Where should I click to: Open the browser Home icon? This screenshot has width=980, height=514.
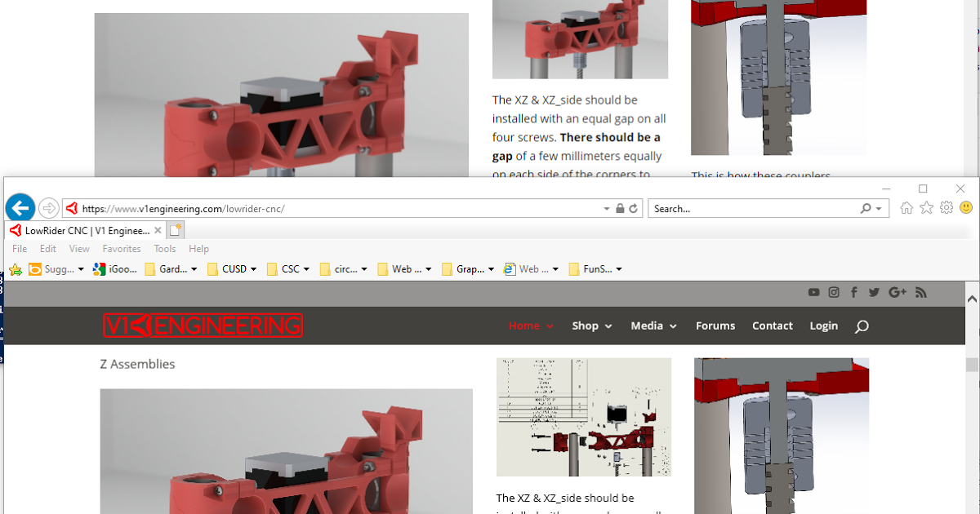(906, 208)
